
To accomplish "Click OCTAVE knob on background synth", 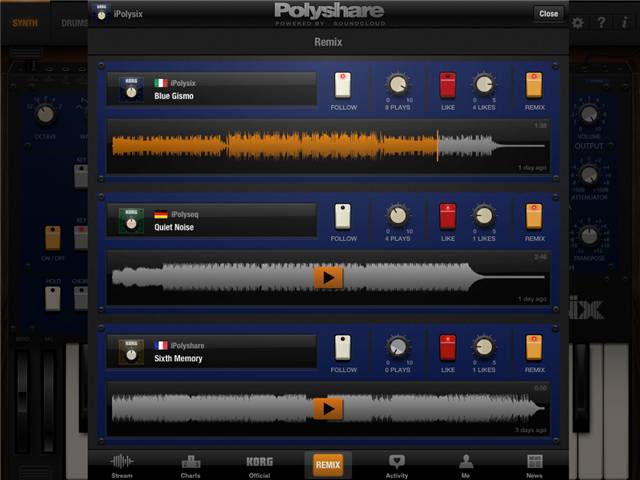I will pos(45,115).
